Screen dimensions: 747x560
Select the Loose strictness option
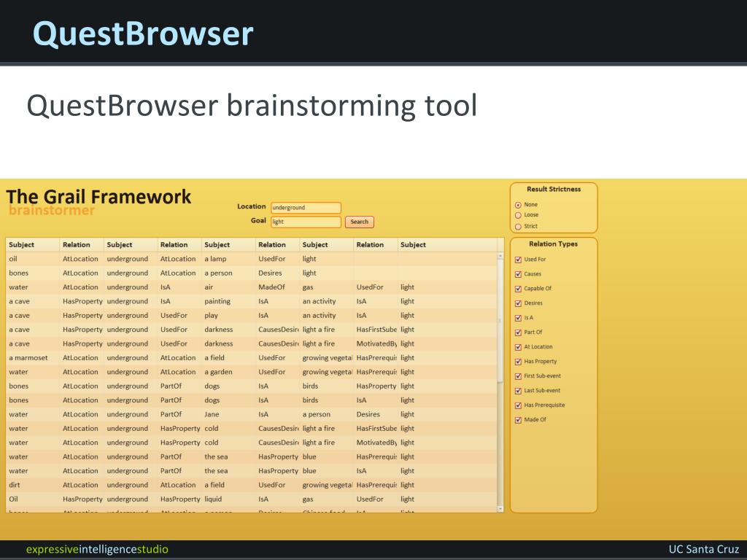[518, 215]
